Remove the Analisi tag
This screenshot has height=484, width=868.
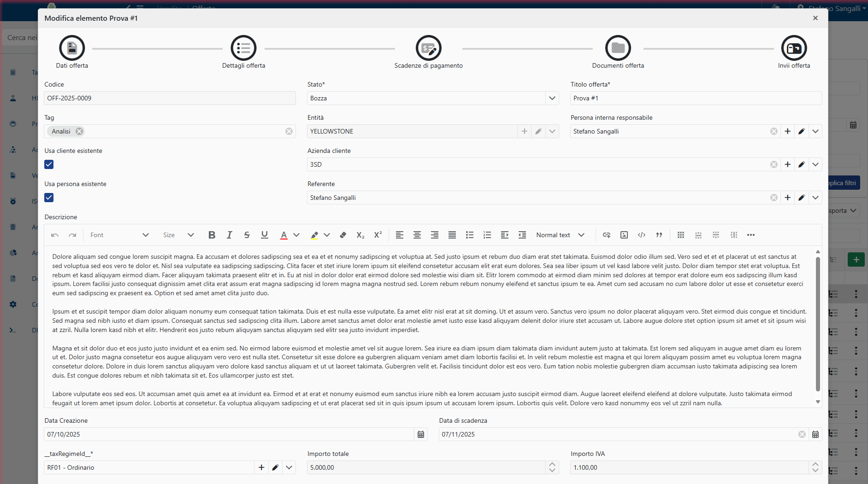(x=79, y=131)
